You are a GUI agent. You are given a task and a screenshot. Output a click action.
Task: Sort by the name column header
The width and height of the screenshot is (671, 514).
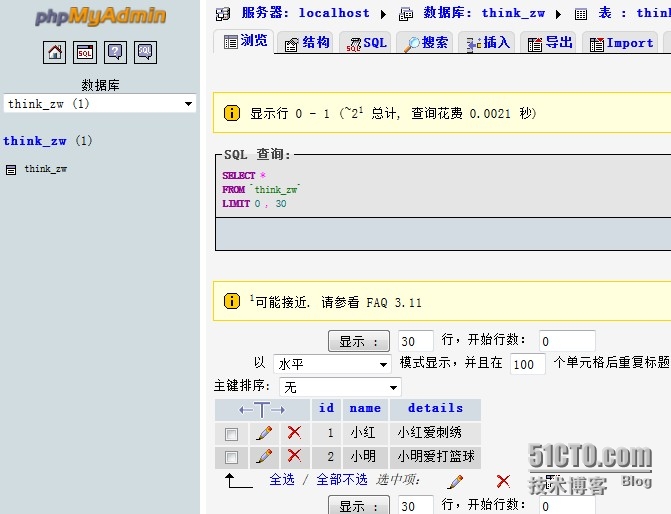(365, 408)
